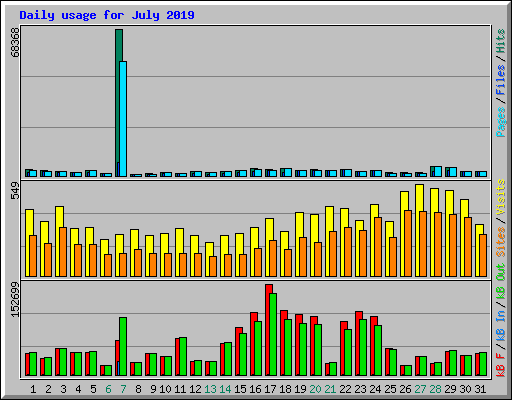Click weekend day label 27
Screen dimensions: 512x400
point(420,389)
